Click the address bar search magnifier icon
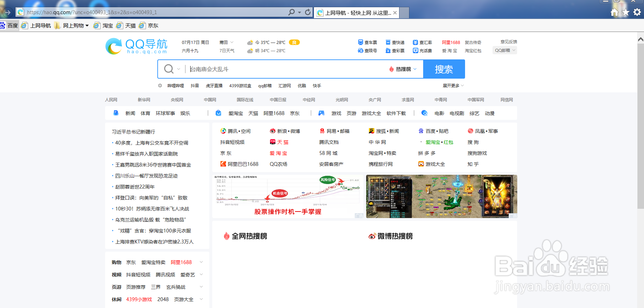This screenshot has width=644, height=308. click(x=292, y=12)
